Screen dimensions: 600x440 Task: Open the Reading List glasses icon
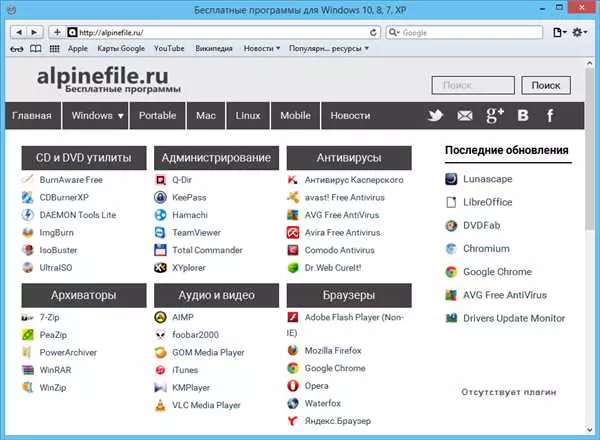tap(17, 49)
